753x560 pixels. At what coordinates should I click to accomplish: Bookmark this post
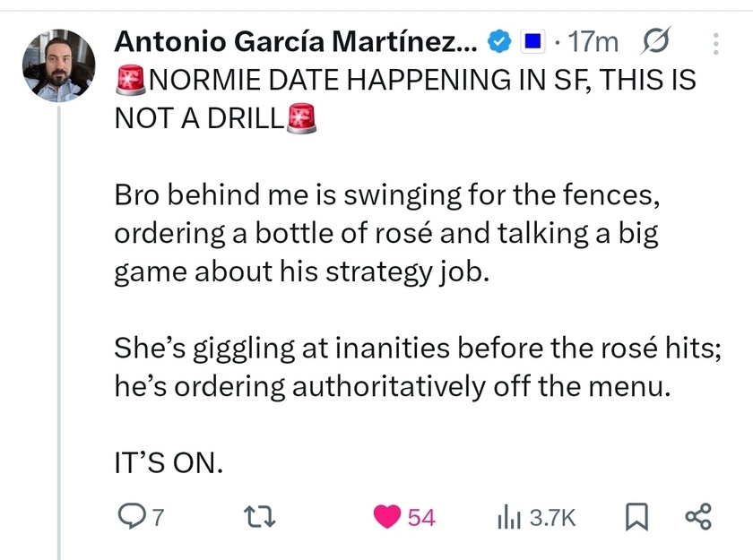[635, 516]
